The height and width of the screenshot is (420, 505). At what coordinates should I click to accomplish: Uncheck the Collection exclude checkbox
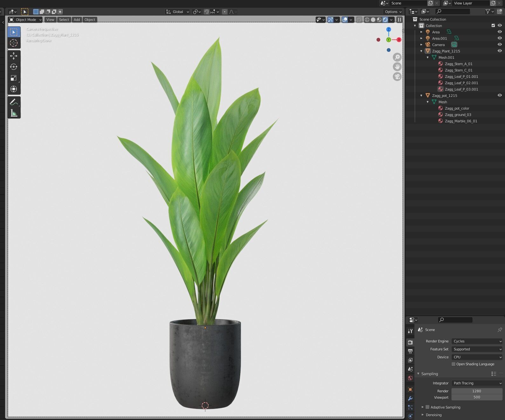[x=493, y=25]
